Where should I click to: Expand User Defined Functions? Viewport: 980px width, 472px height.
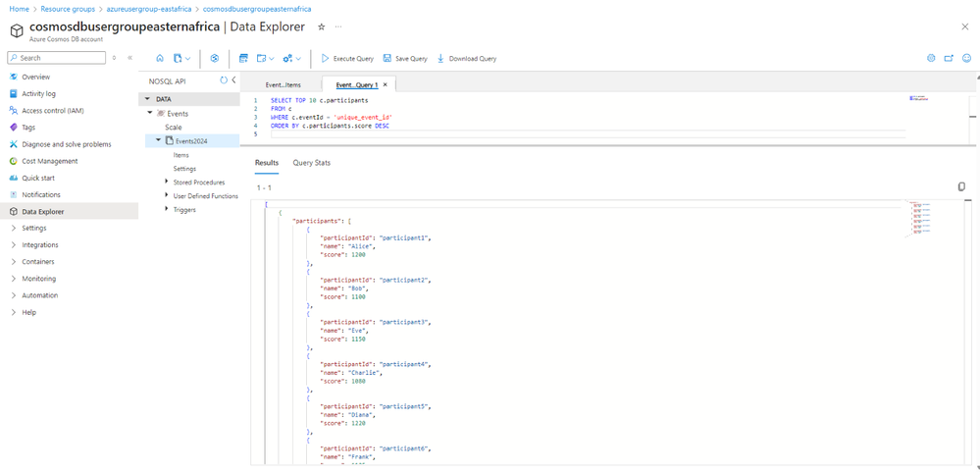coord(167,195)
